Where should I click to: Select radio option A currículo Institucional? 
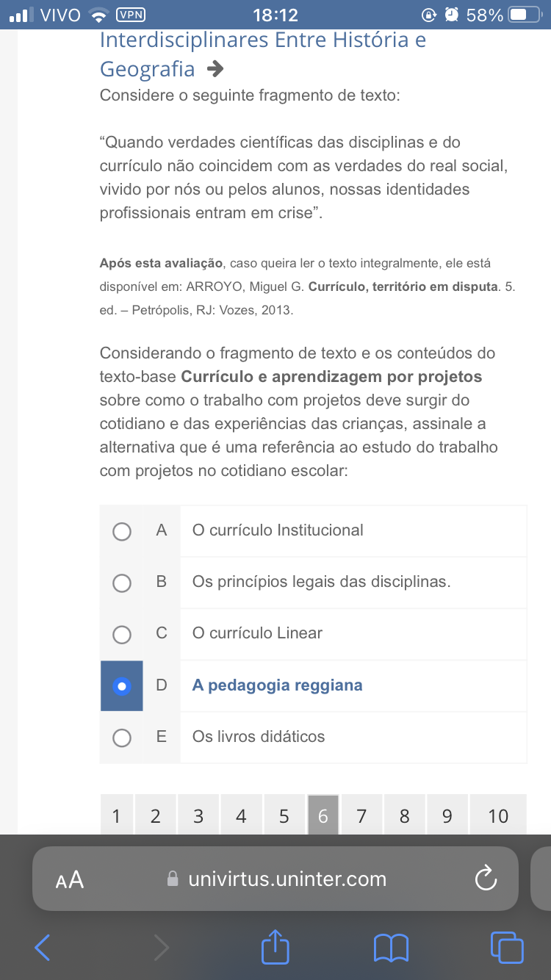pos(122,531)
